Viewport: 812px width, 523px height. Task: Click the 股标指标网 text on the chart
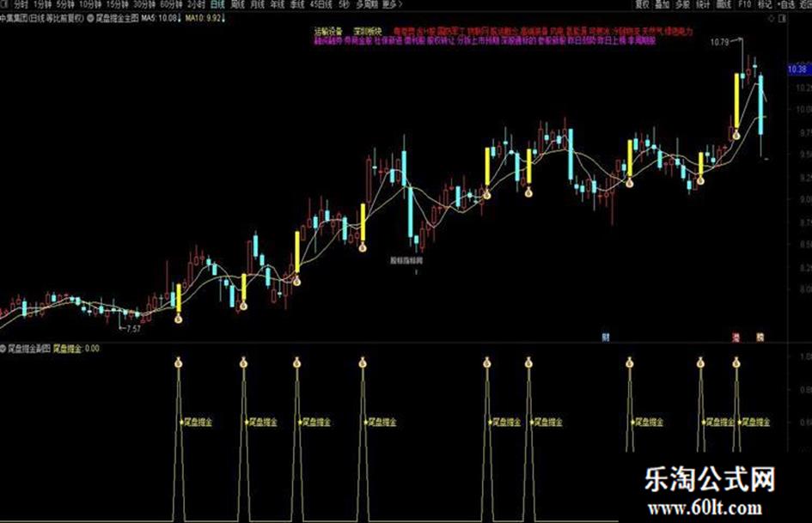click(x=406, y=260)
